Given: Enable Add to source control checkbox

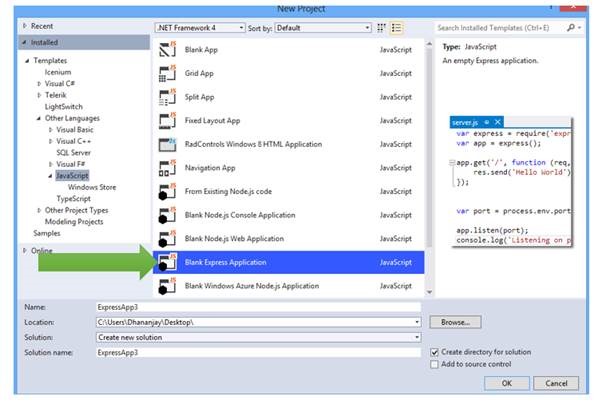Looking at the screenshot, I should point(434,364).
